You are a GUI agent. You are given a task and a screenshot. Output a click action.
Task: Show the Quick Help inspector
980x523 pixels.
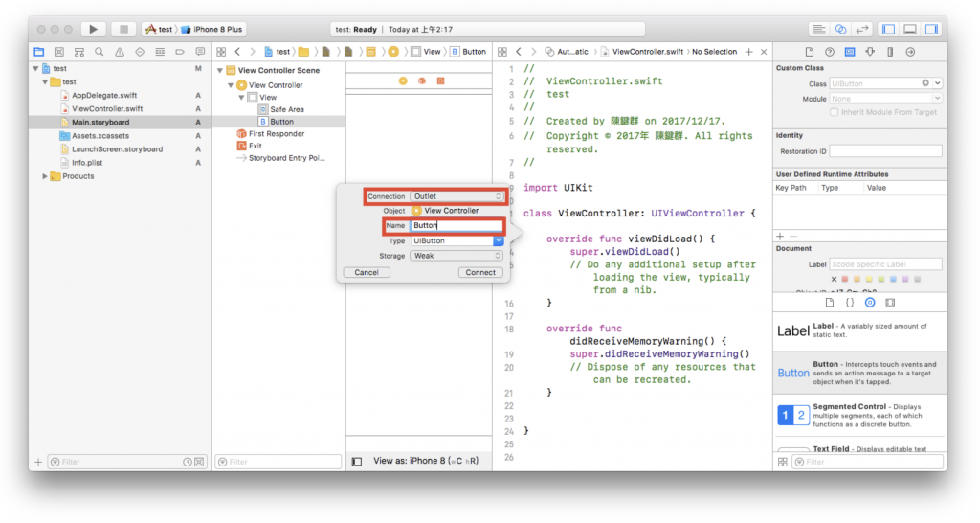pyautogui.click(x=830, y=52)
